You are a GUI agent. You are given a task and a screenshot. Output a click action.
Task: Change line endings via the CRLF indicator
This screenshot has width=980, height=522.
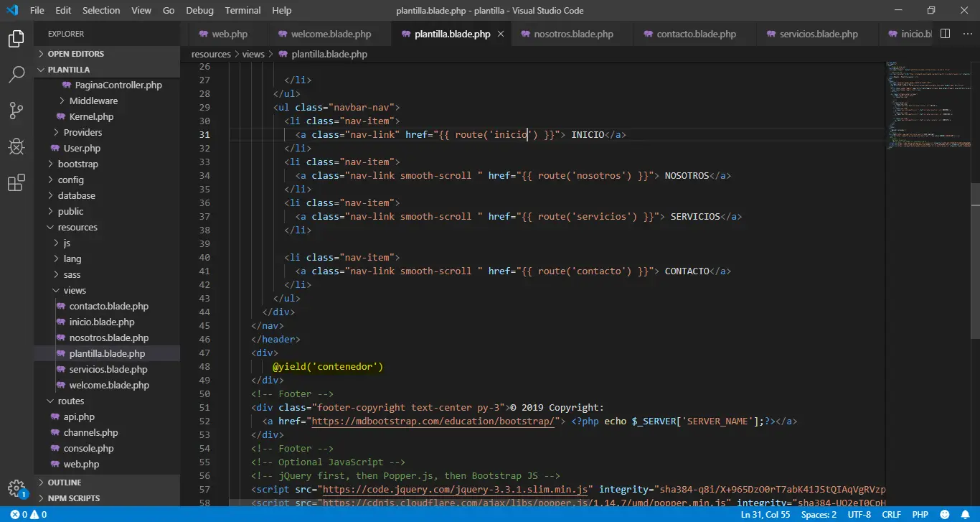point(891,514)
